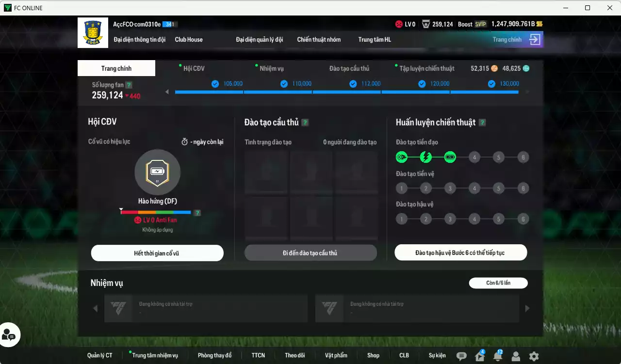621x364 pixels.
Task: Click the fan mood color gauge bar
Action: pos(156,212)
